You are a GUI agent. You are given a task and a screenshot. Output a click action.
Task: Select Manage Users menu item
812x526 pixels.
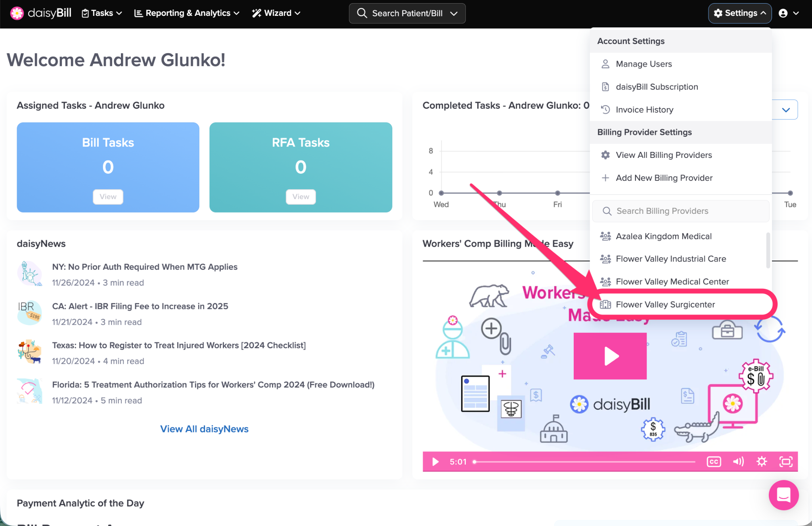(x=643, y=64)
